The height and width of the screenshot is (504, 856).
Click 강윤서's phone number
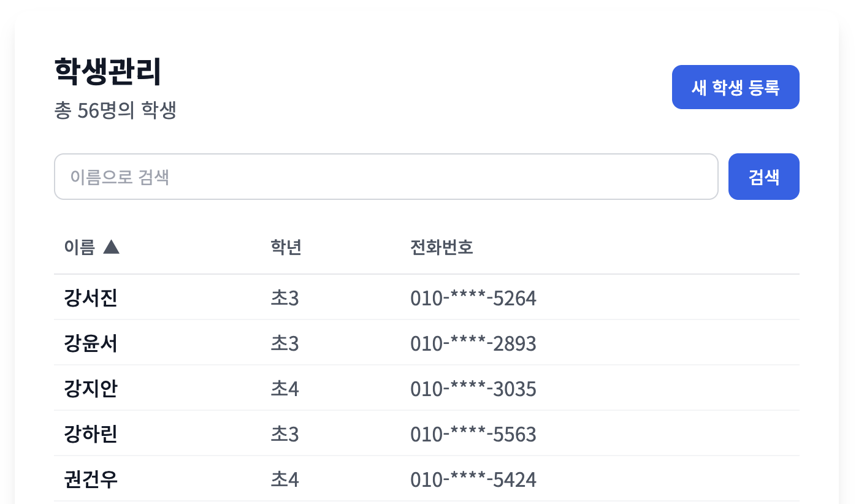473,343
